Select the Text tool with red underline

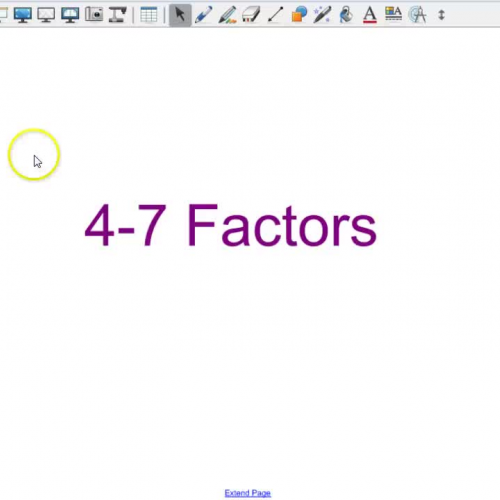point(370,15)
